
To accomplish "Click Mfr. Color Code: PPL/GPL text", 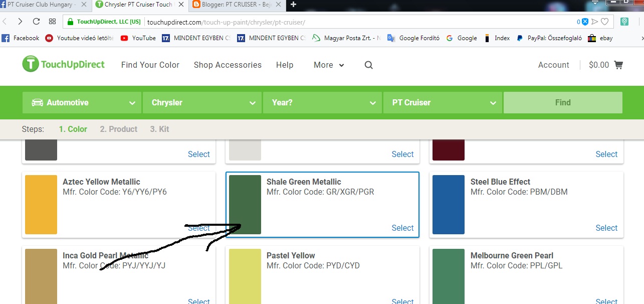I will click(517, 265).
